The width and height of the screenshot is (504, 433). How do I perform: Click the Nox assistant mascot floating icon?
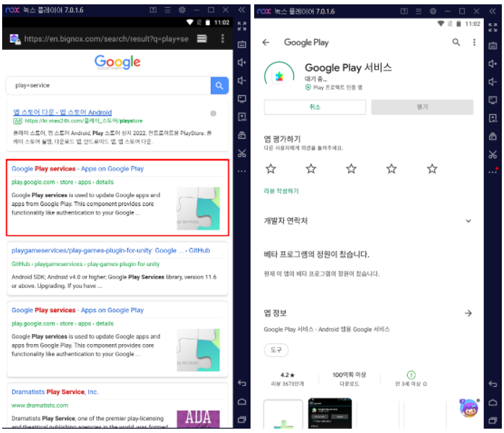tap(469, 408)
